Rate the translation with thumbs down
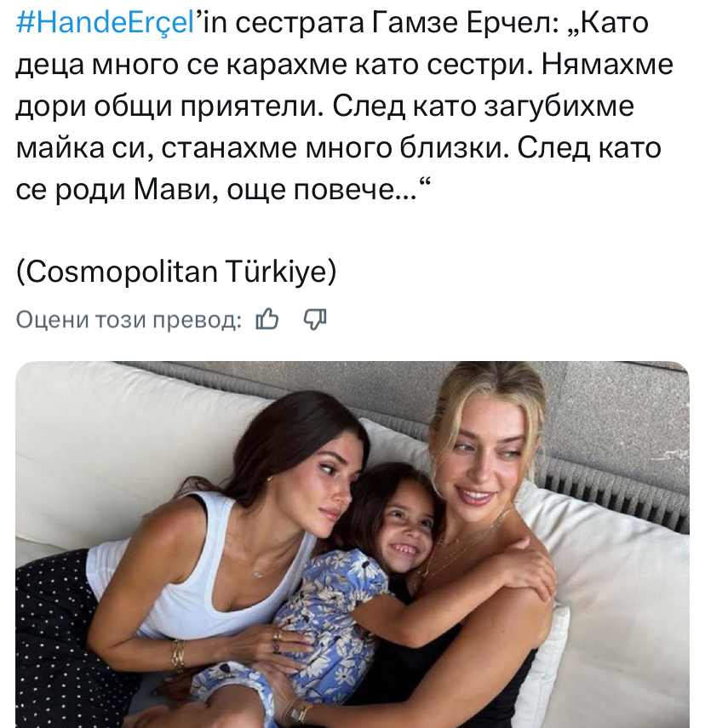Image resolution: width=705 pixels, height=728 pixels. click(315, 319)
